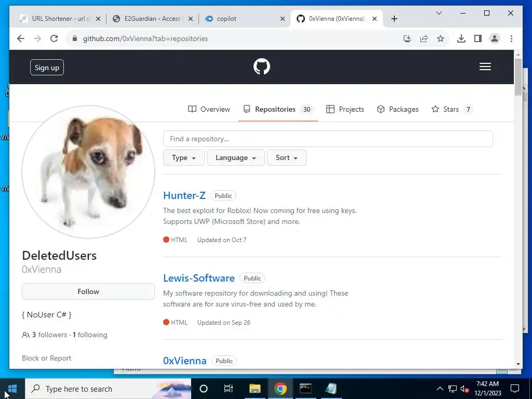Bookmark this page with the star icon
The height and width of the screenshot is (399, 532).
(x=441, y=38)
